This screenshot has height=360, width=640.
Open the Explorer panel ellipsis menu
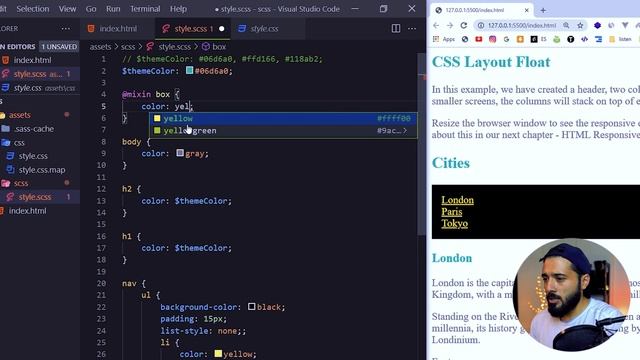(x=65, y=29)
